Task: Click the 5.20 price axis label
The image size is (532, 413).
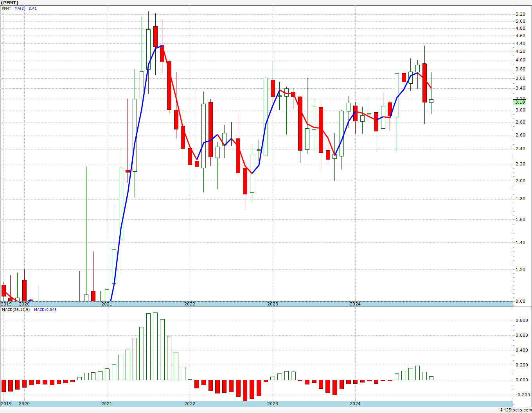Action: (x=520, y=14)
